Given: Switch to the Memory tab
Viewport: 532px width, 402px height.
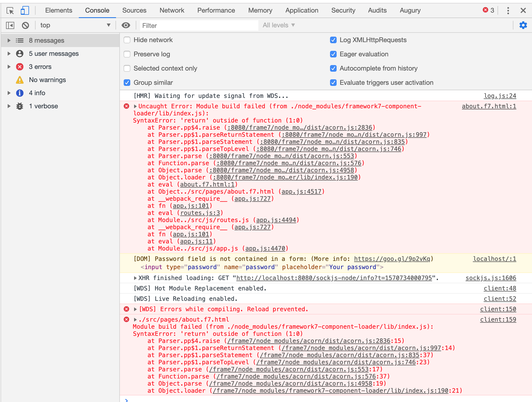Looking at the screenshot, I should pos(260,10).
